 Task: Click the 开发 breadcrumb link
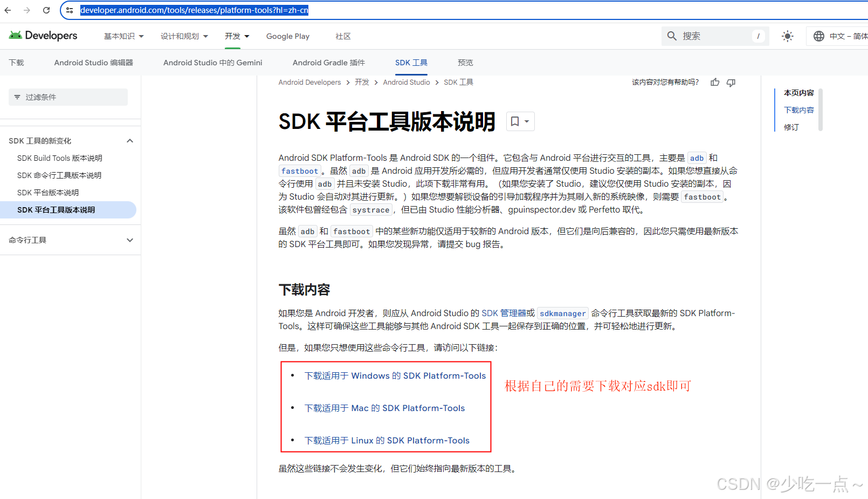click(362, 82)
